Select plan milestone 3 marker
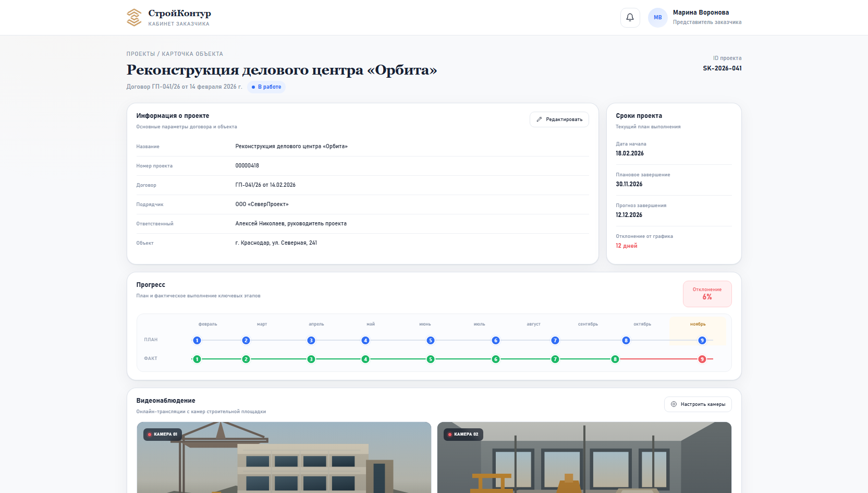The width and height of the screenshot is (868, 493). pyautogui.click(x=311, y=340)
